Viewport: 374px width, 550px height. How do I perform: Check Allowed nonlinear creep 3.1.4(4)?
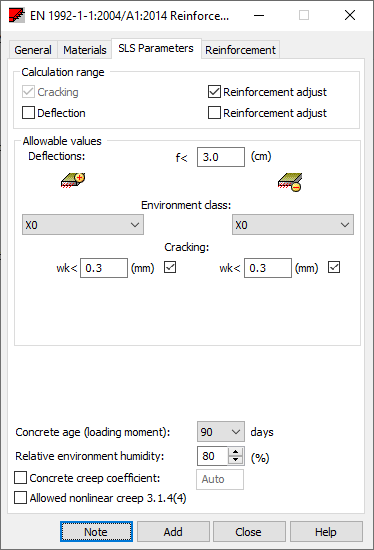(20, 498)
